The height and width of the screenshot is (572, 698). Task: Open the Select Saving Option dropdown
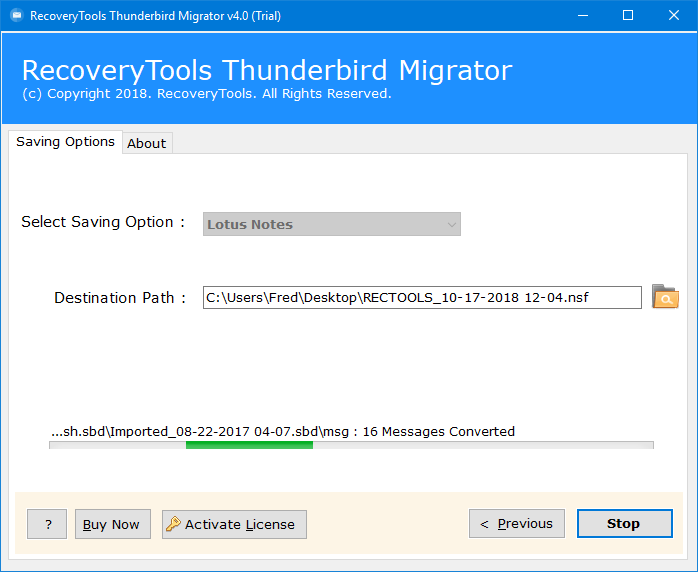click(x=332, y=224)
